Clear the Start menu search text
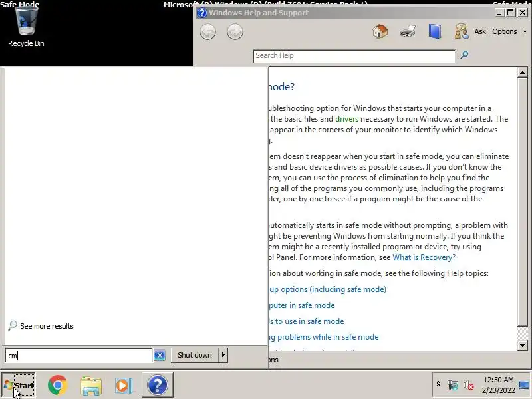 coord(160,355)
